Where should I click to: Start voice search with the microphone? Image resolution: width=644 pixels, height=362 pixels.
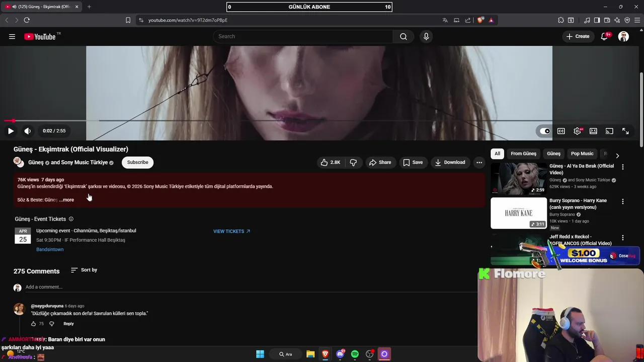[426, 36]
